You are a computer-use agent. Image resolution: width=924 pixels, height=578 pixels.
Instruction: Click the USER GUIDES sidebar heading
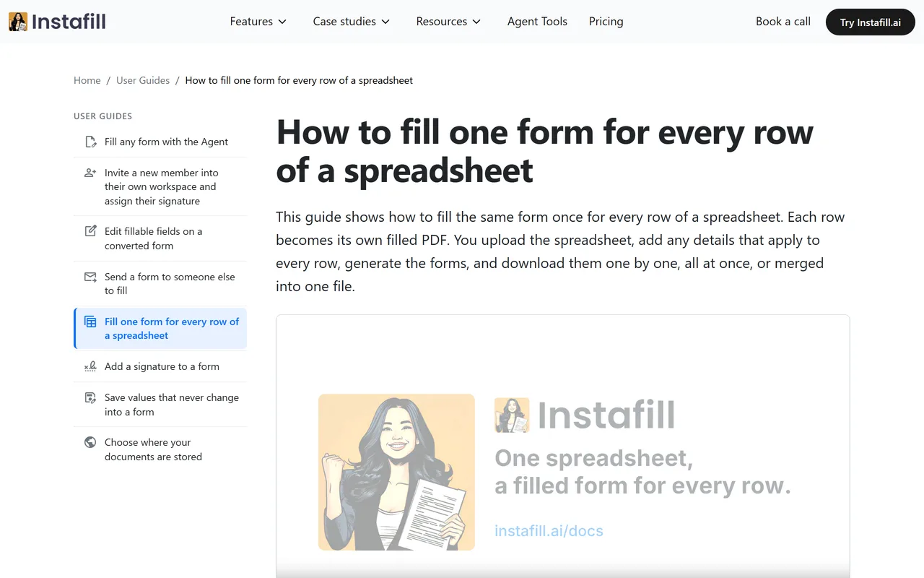click(x=103, y=116)
